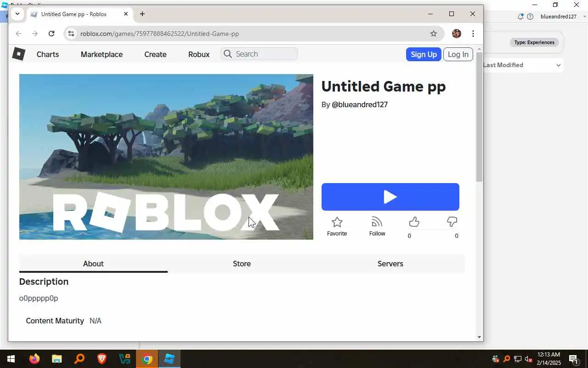Open File Explorer from the taskbar
The height and width of the screenshot is (368, 588).
(57, 359)
